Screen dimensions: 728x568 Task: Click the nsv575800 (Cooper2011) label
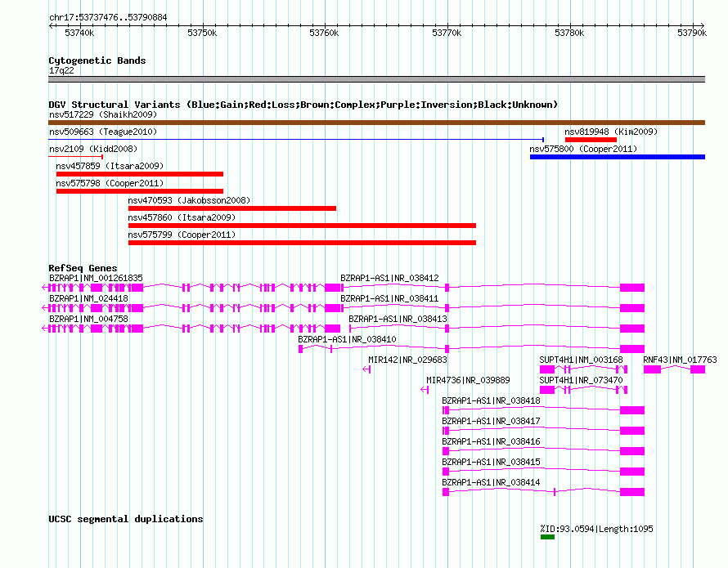point(583,149)
